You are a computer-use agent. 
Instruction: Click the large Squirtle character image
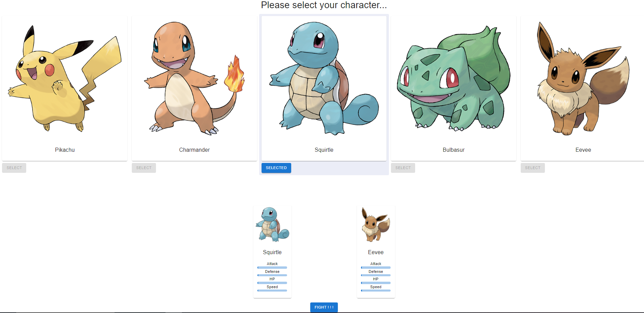324,78
